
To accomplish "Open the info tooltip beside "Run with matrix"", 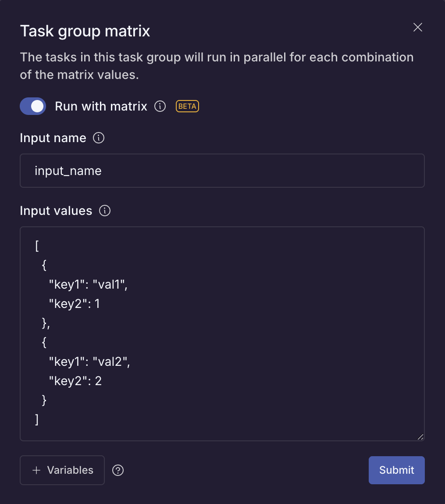I will [160, 106].
